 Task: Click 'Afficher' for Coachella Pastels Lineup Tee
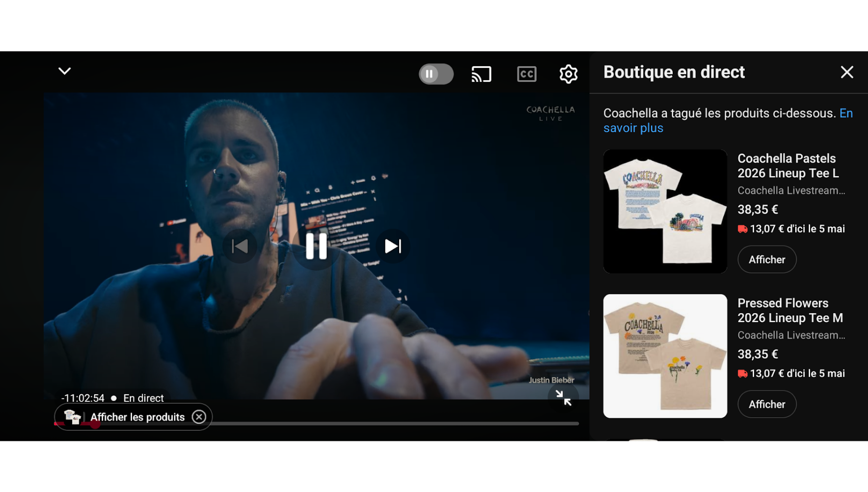tap(767, 260)
